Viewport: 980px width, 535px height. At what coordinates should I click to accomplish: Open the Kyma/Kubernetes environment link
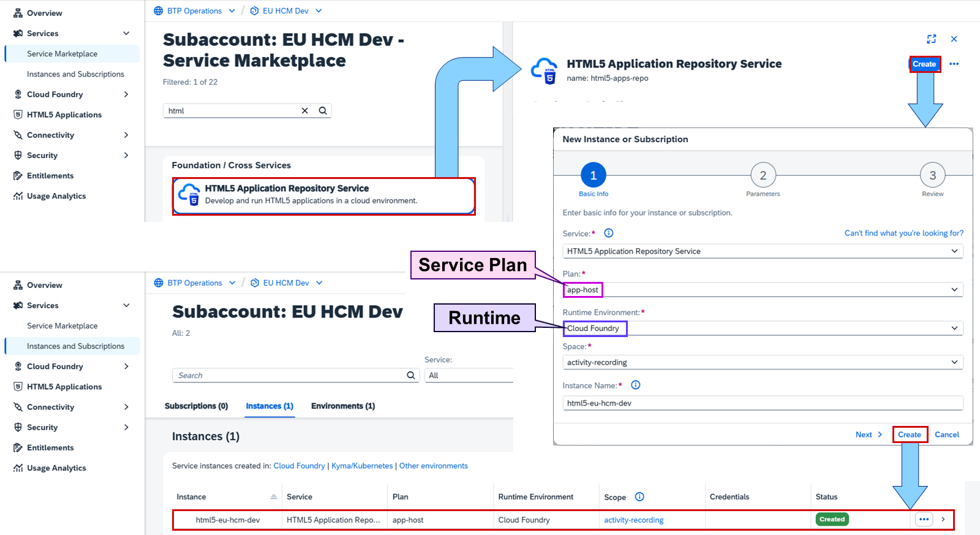coord(362,466)
